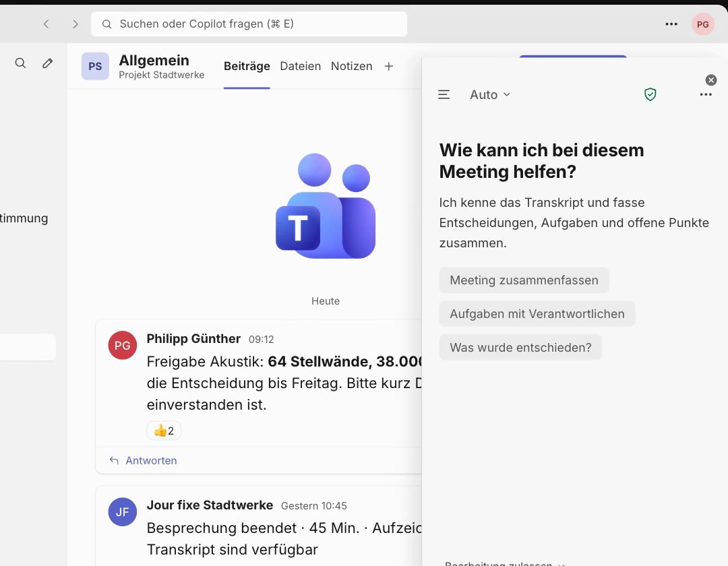Choose Was wurde entschieden? suggestion
This screenshot has height=566, width=728.
point(520,348)
